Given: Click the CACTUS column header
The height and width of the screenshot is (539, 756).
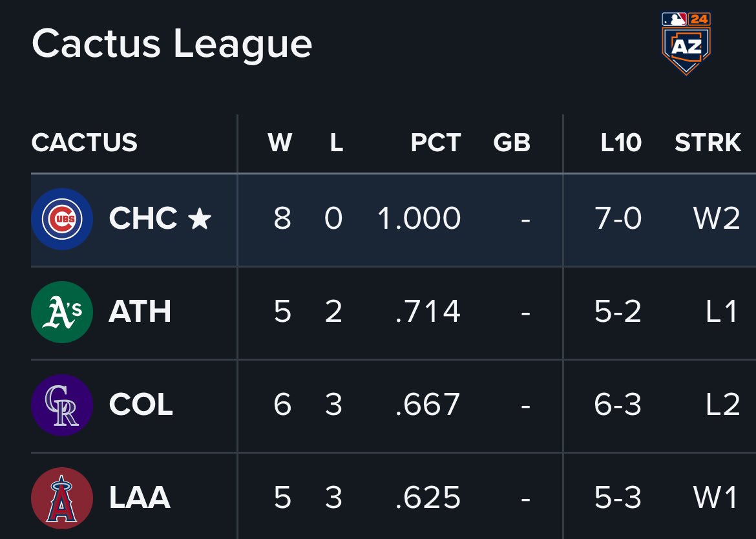Looking at the screenshot, I should pyautogui.click(x=85, y=143).
